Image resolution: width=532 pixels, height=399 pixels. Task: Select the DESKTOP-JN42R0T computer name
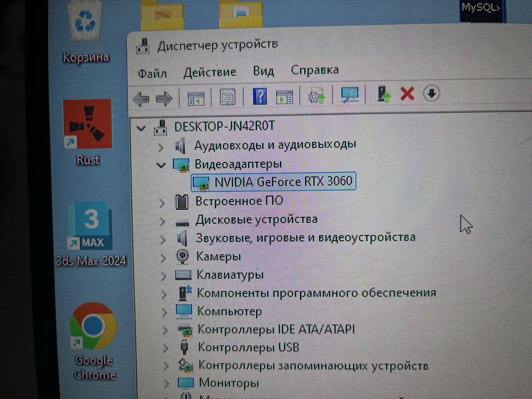pyautogui.click(x=224, y=127)
